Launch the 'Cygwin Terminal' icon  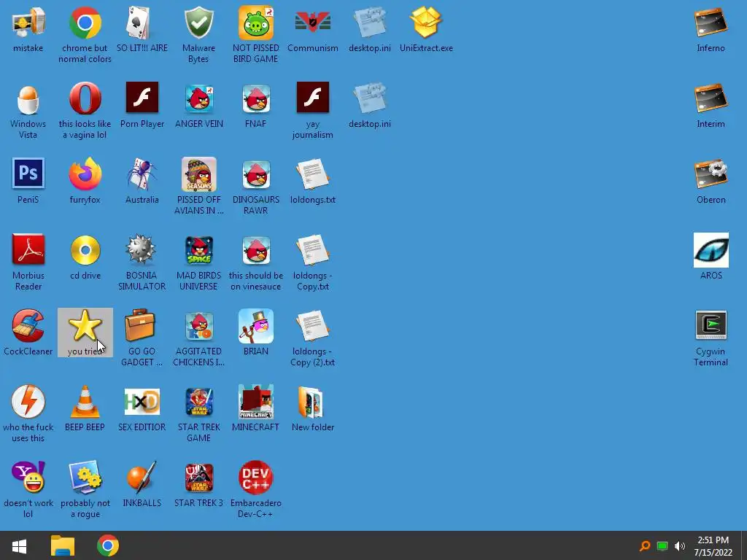pyautogui.click(x=711, y=325)
